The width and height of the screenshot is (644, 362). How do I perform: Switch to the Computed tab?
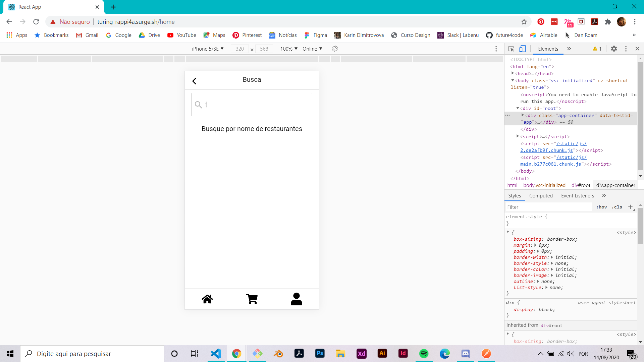541,196
